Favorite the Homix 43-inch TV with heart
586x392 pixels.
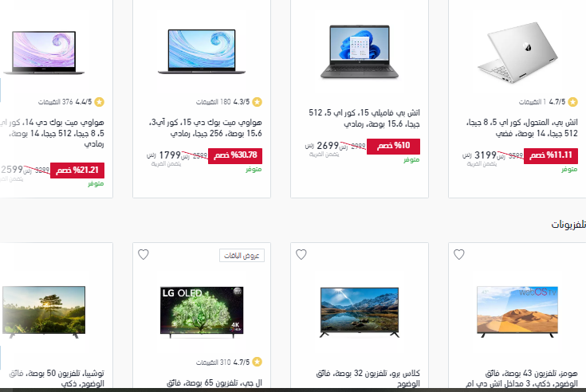coord(459,255)
